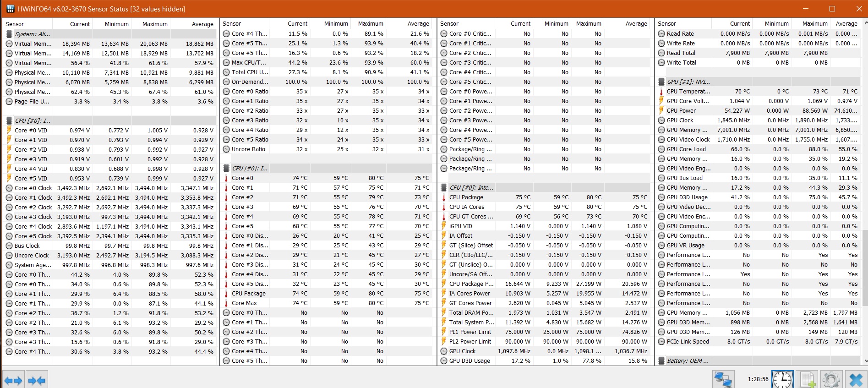The height and width of the screenshot is (388, 868).
Task: Select the Core #5 Clock row
Action: click(110, 236)
